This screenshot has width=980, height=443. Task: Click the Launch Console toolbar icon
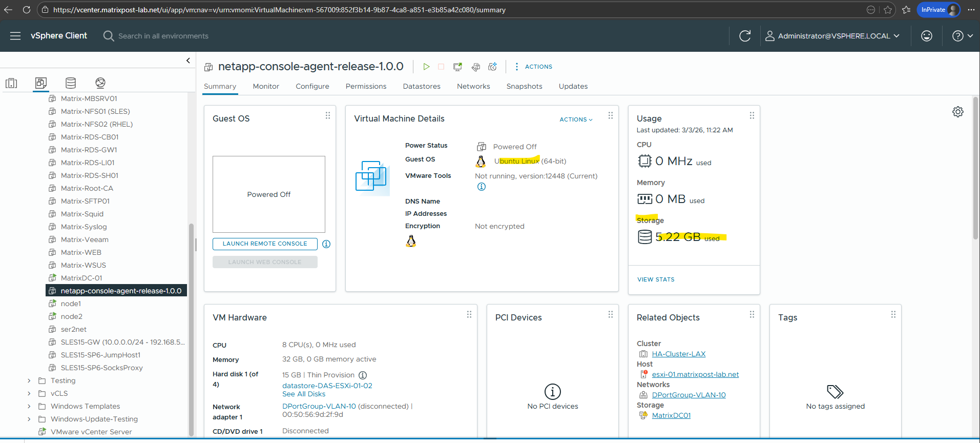[x=457, y=67]
